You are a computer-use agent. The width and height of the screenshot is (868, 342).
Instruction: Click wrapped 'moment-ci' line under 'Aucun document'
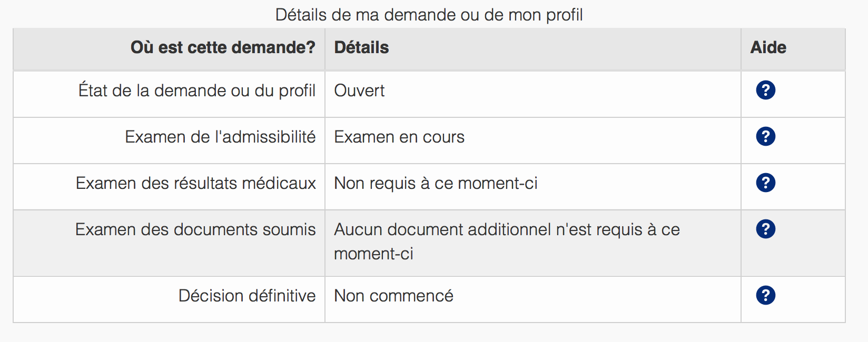[x=373, y=254]
